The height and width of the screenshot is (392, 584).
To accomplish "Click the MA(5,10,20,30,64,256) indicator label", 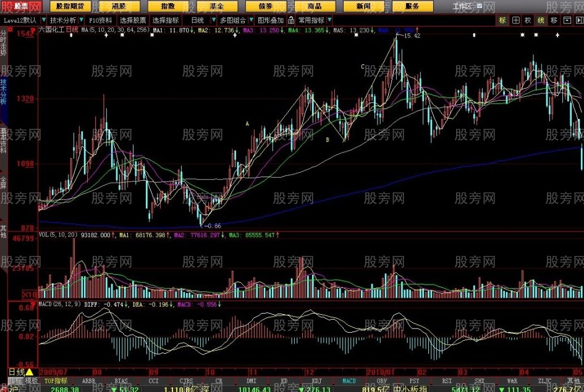I will click(x=115, y=30).
